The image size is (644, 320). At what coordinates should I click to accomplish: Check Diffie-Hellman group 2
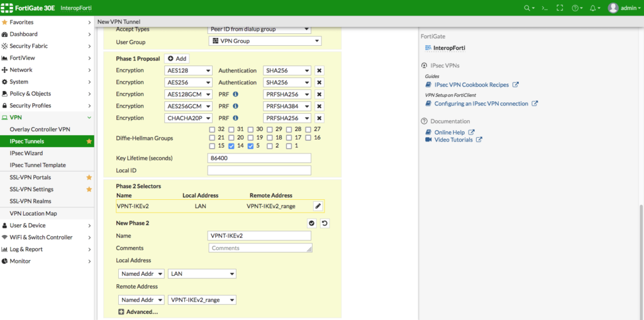(x=270, y=146)
